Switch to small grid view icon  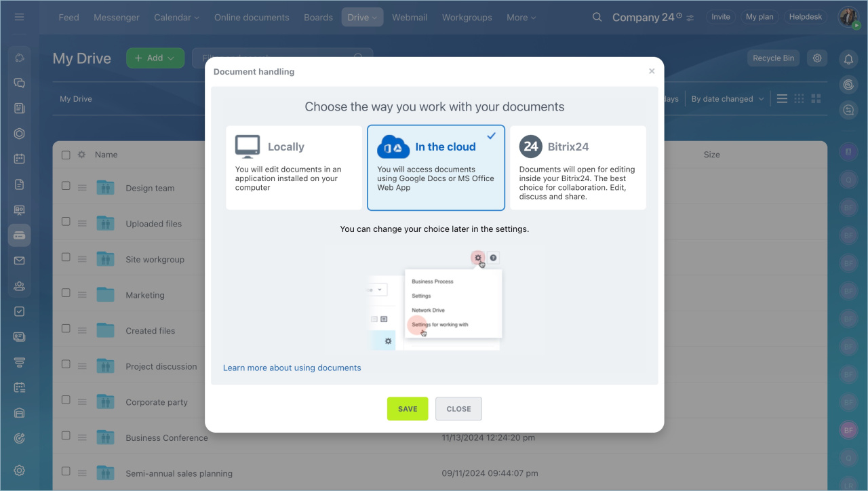pos(799,99)
